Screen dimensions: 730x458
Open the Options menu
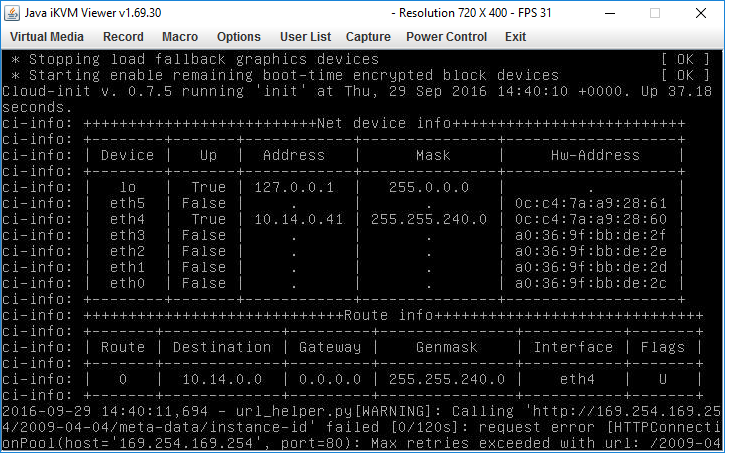[x=238, y=37]
